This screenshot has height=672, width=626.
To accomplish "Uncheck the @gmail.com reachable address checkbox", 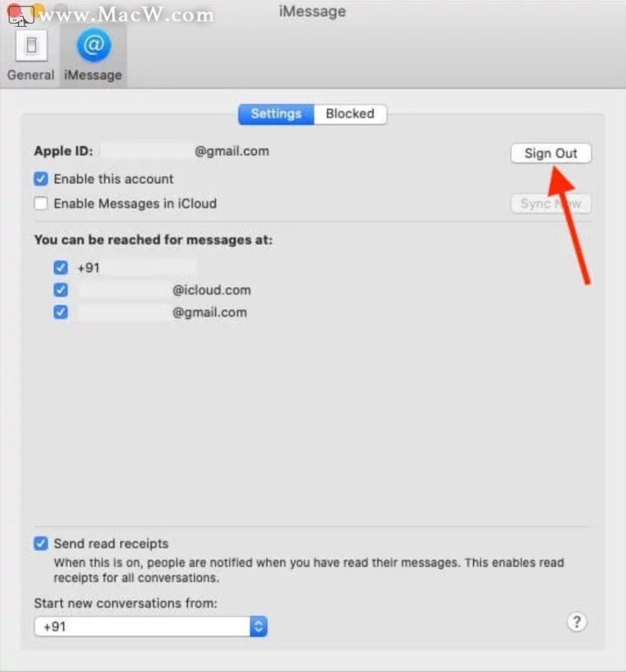I will pyautogui.click(x=61, y=312).
